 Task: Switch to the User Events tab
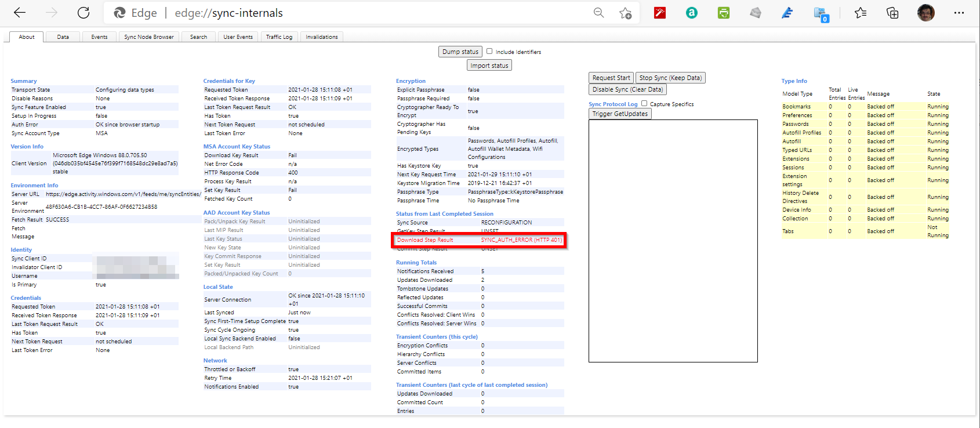click(x=238, y=37)
